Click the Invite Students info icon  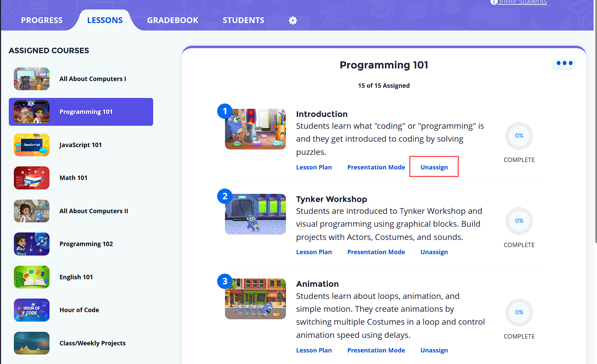point(494,2)
